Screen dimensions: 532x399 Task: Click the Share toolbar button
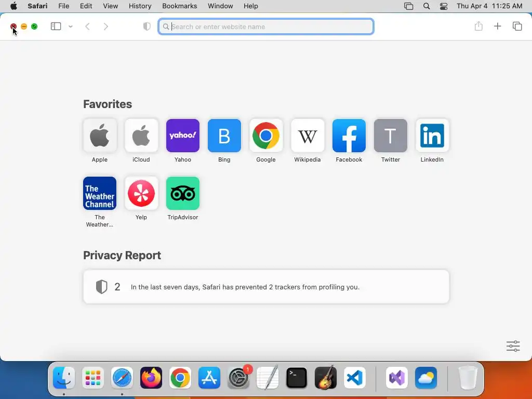point(478,26)
